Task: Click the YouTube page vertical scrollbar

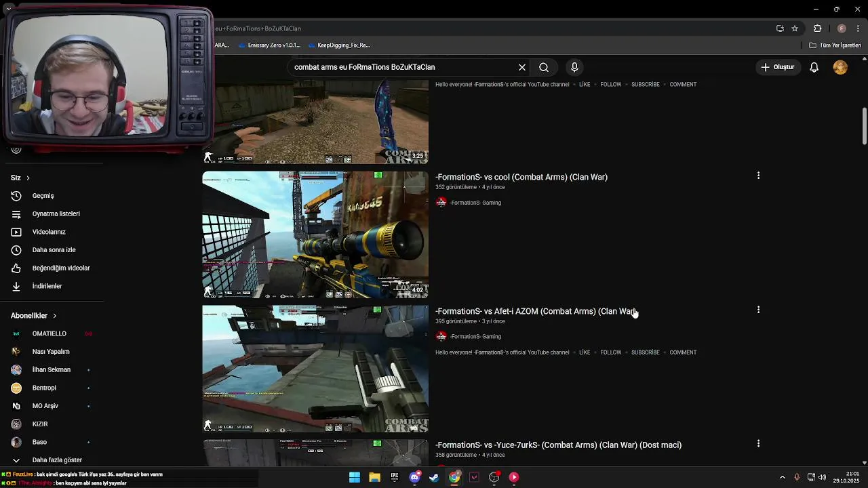Action: click(865, 125)
